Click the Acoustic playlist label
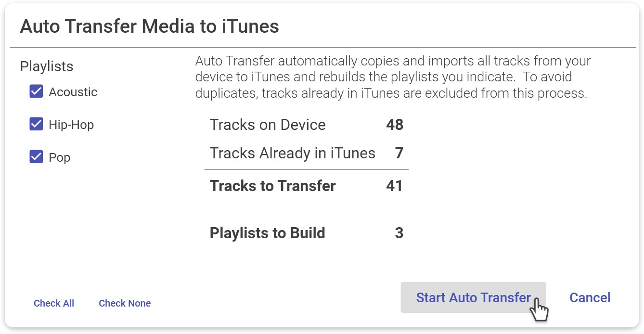This screenshot has height=334, width=644. pyautogui.click(x=73, y=92)
